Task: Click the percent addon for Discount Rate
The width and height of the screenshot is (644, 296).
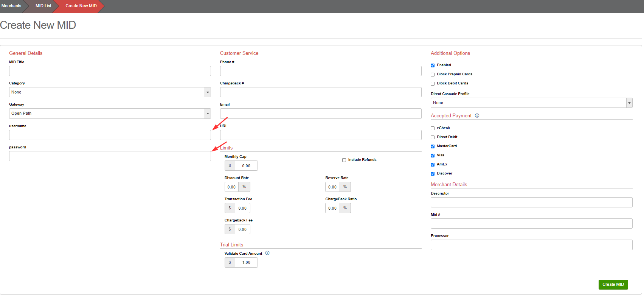Action: click(244, 187)
